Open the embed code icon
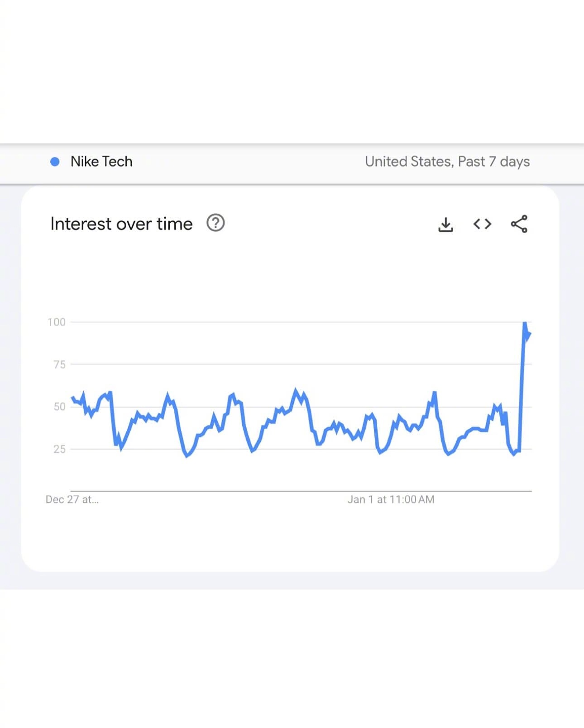 [x=482, y=224]
